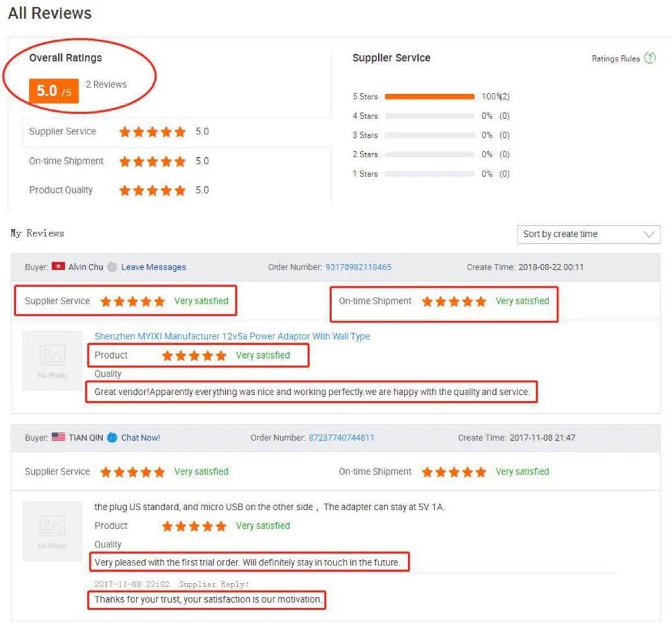
Task: Open order number 87237740744811
Action: pos(341,438)
